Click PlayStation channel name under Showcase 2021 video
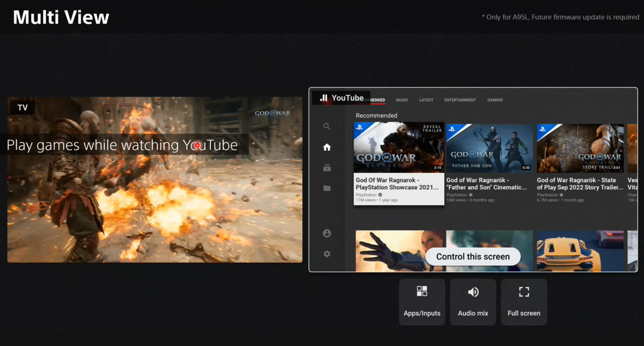Screen dimensions: 644x346 pyautogui.click(x=366, y=195)
